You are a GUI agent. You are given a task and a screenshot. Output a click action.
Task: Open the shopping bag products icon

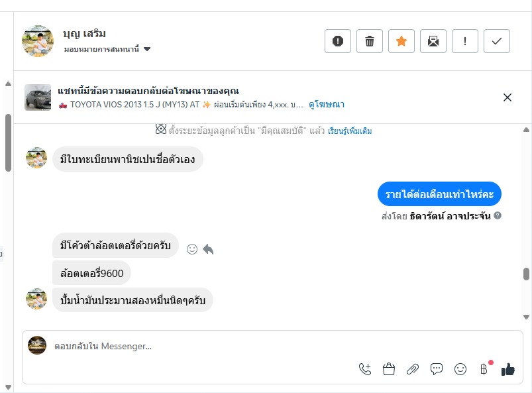click(x=389, y=369)
